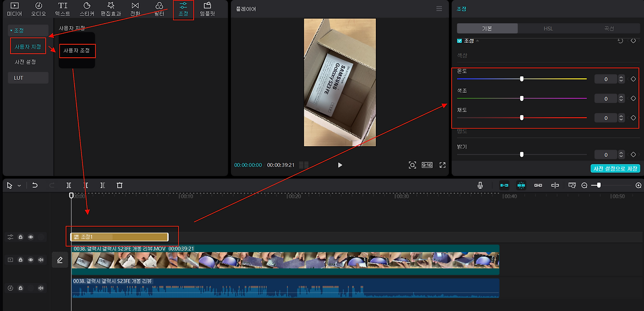Screen dimensions: 644x311
Task: Open the 편집효과 effects tool
Action: point(111,9)
